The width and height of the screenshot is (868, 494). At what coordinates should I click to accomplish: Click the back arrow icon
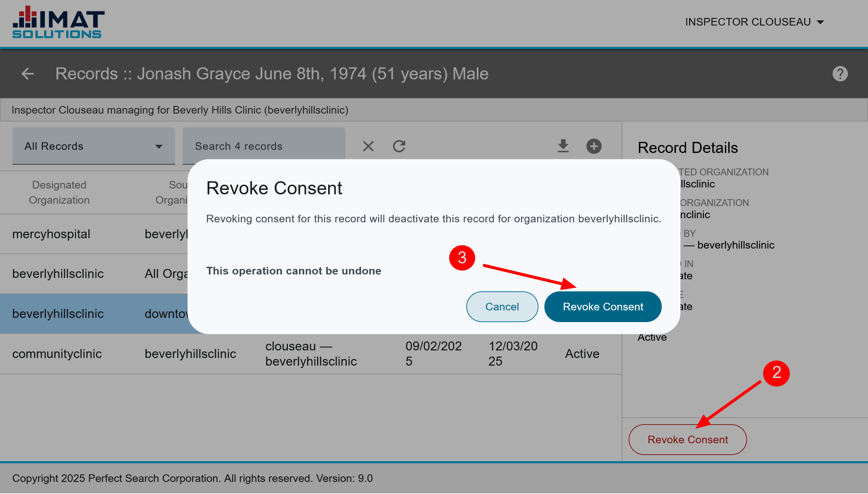pyautogui.click(x=28, y=74)
